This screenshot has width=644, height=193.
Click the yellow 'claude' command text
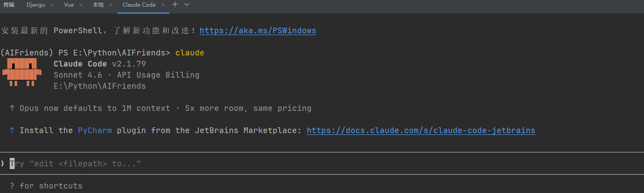[190, 53]
